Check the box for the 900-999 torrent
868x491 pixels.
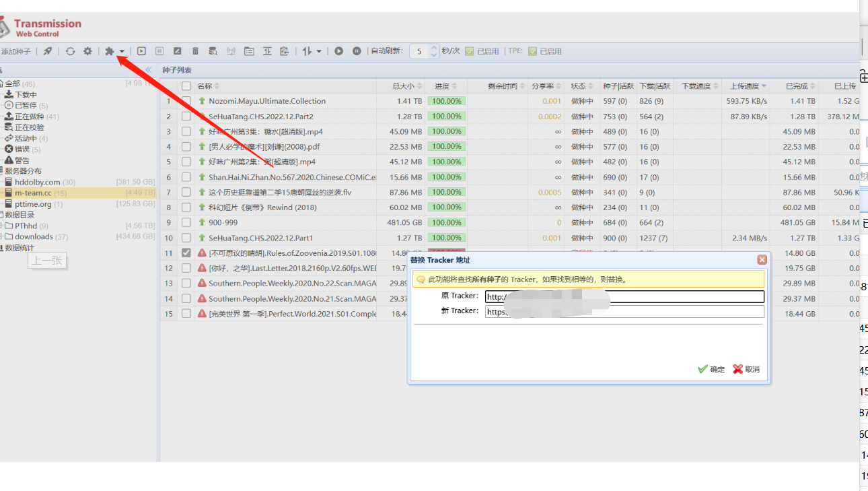186,222
